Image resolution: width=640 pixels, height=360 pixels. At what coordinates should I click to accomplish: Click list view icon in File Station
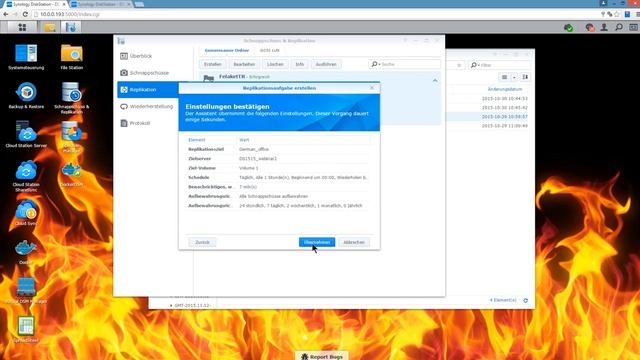pyautogui.click(x=504, y=77)
